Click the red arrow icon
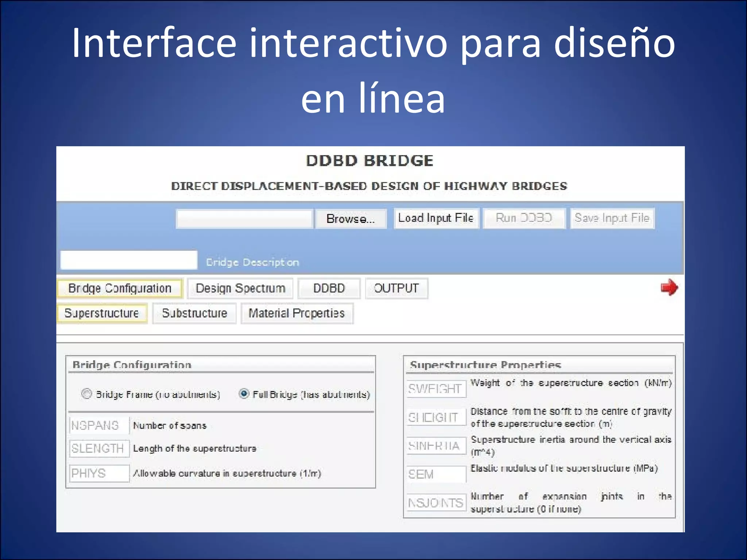This screenshot has width=747, height=560. tap(669, 288)
